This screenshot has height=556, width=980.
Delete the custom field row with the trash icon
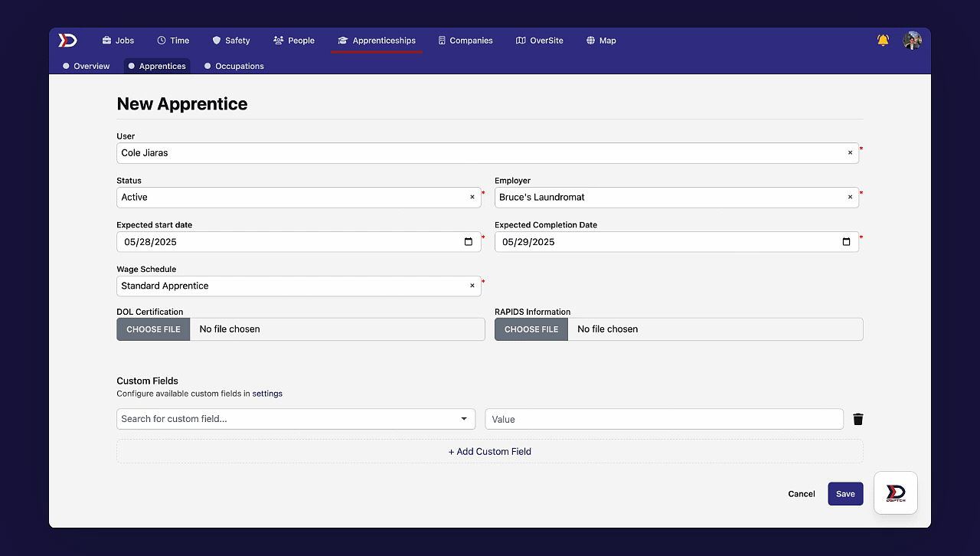(858, 419)
